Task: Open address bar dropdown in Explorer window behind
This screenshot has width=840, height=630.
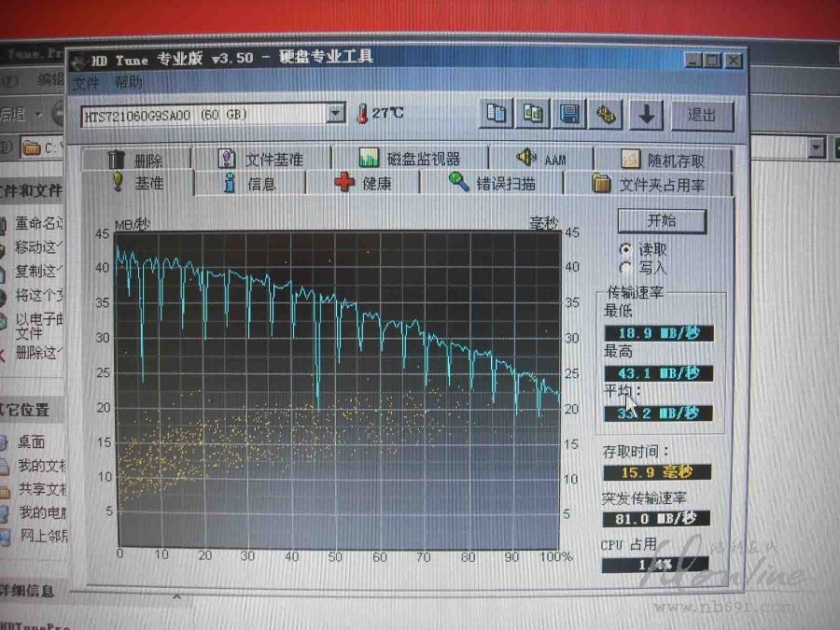Action: [x=816, y=147]
